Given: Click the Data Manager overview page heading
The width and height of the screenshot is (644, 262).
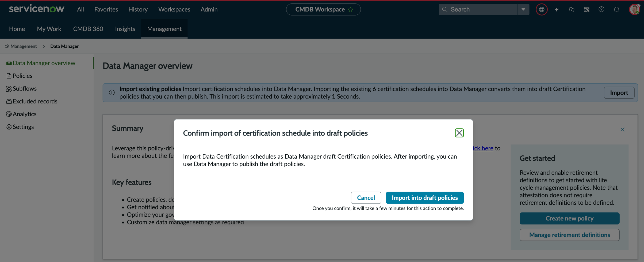Looking at the screenshot, I should pyautogui.click(x=148, y=66).
